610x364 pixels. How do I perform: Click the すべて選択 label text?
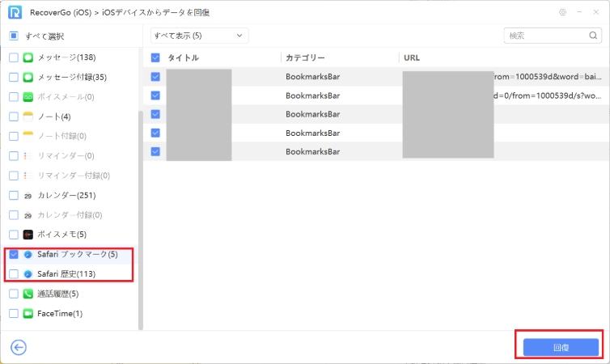44,36
